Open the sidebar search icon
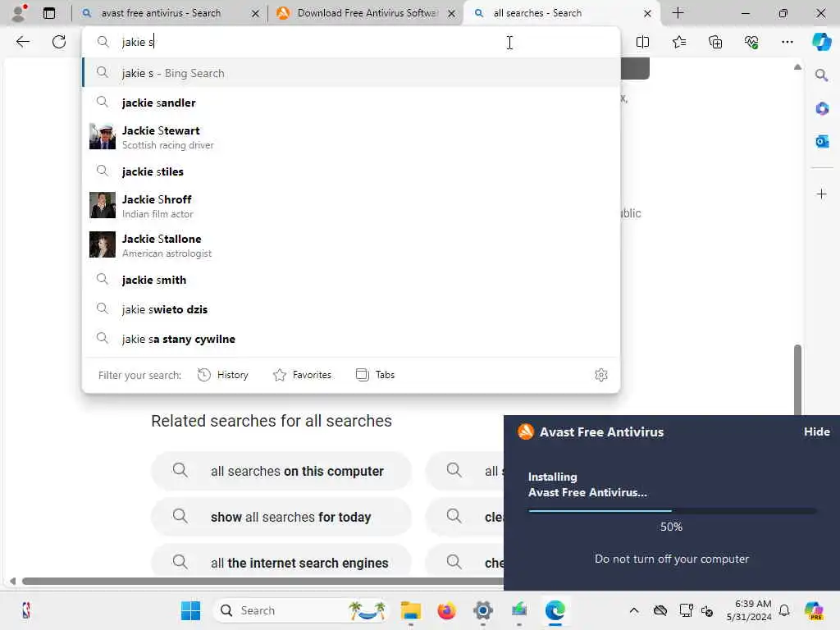Screen dimensions: 840x630 tap(821, 75)
